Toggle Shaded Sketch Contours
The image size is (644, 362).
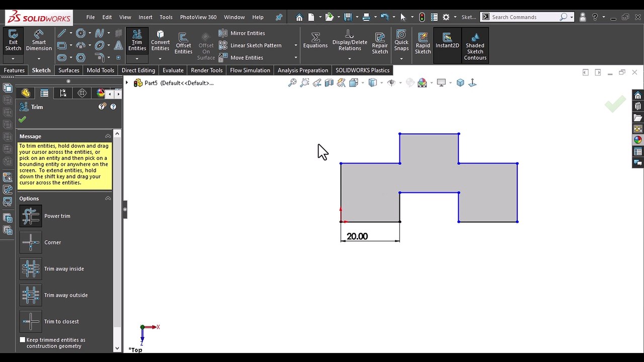pyautogui.click(x=475, y=46)
